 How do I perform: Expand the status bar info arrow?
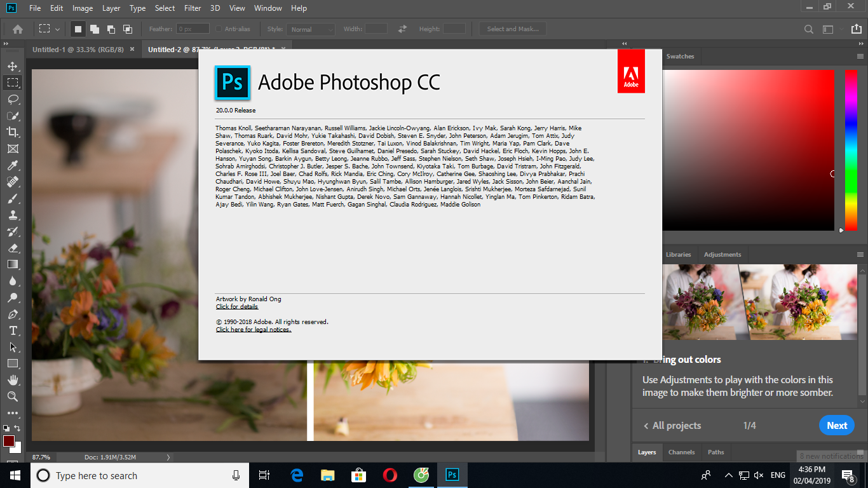pos(168,457)
